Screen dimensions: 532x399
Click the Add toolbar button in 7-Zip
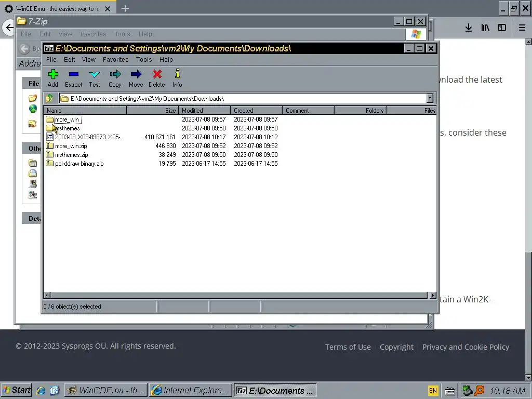click(x=53, y=78)
